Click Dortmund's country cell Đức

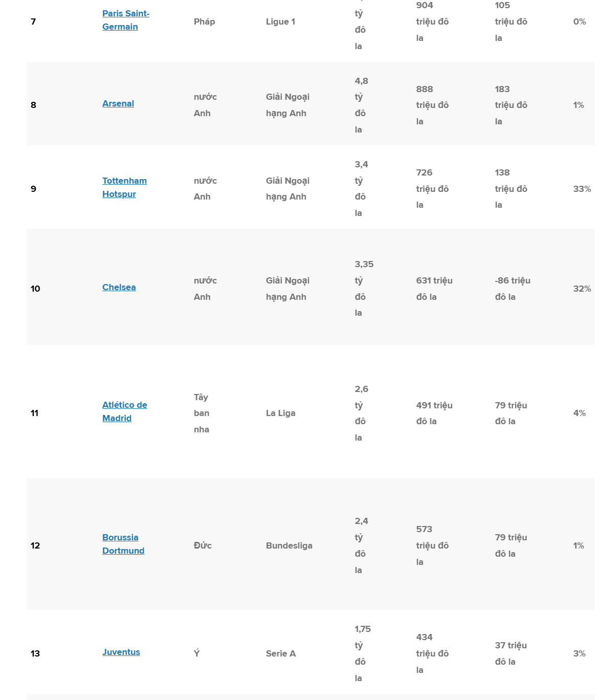[203, 545]
